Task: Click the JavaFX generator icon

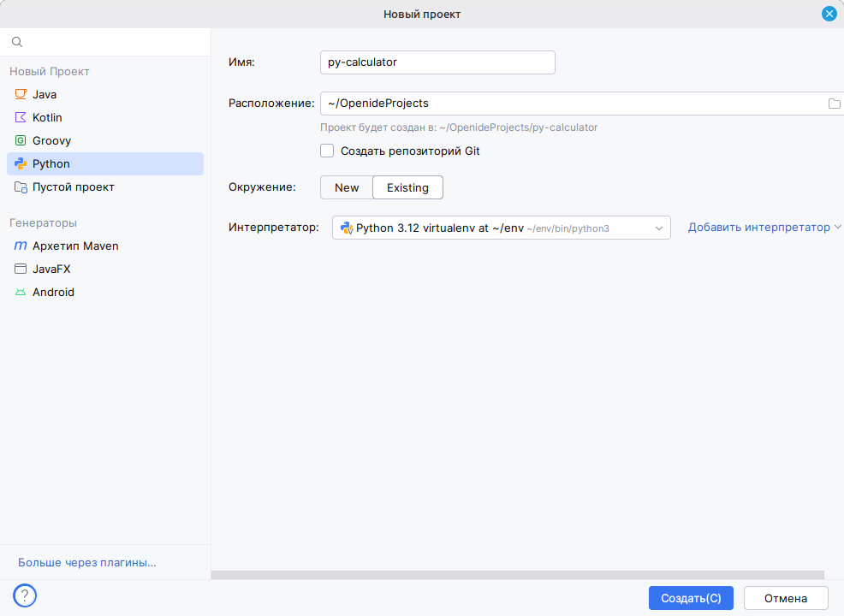Action: 21,269
